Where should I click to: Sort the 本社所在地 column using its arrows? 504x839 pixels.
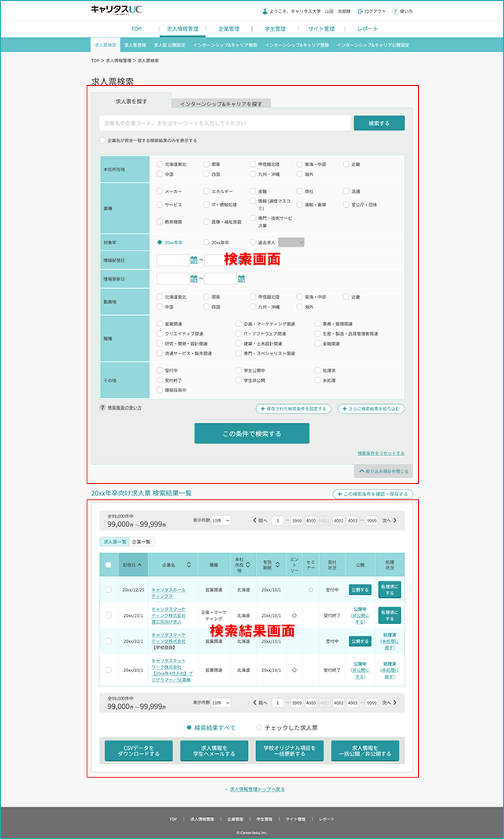coord(248,565)
